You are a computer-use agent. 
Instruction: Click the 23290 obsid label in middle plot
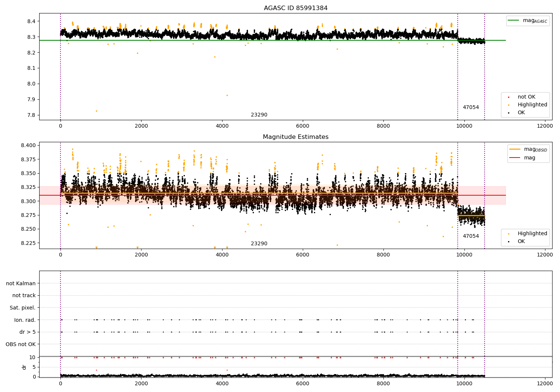click(259, 244)
